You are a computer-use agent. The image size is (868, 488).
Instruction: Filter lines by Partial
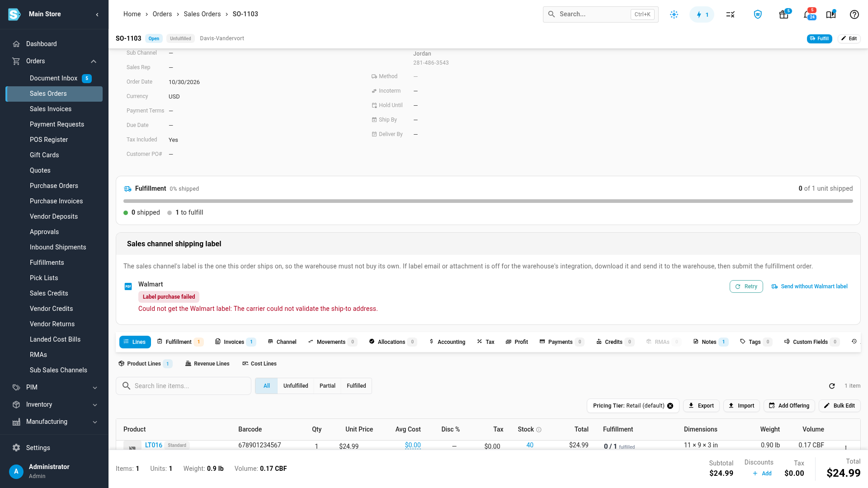[327, 386]
